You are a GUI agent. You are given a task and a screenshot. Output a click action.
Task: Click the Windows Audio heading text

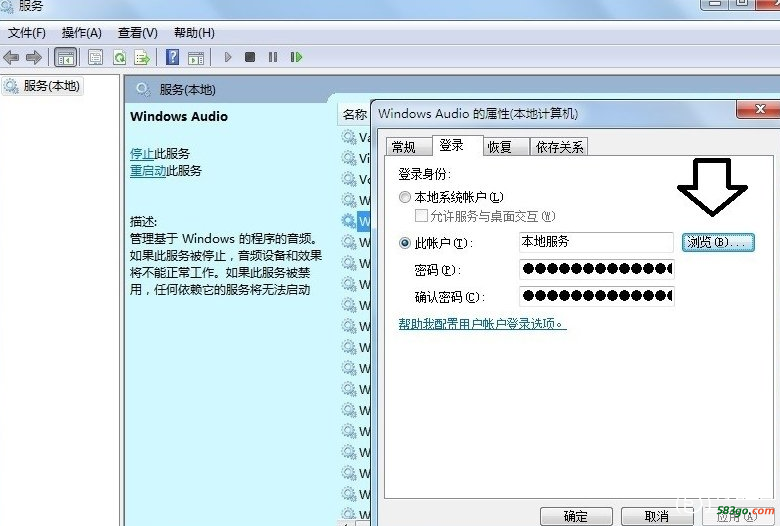click(179, 116)
